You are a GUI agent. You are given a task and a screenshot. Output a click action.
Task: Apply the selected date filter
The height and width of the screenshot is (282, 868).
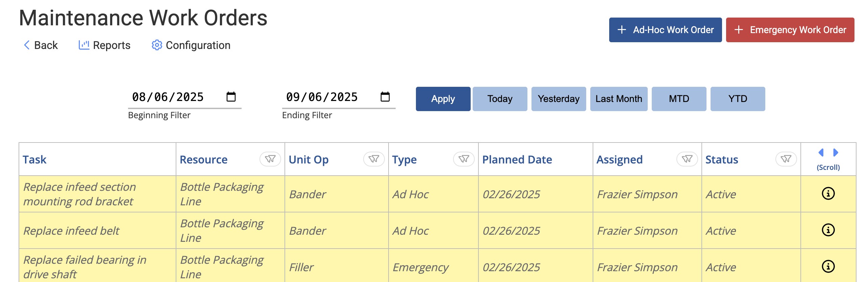(443, 99)
